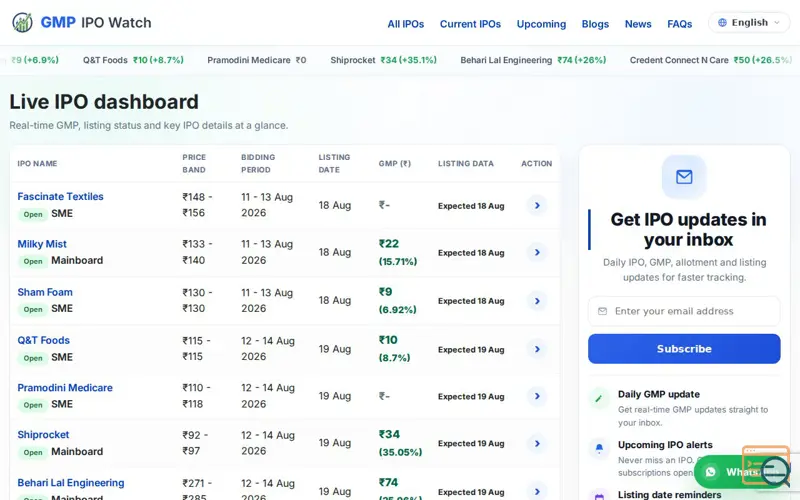This screenshot has height=500, width=800.
Task: Click the IPO NAME column header
Action: click(x=37, y=164)
